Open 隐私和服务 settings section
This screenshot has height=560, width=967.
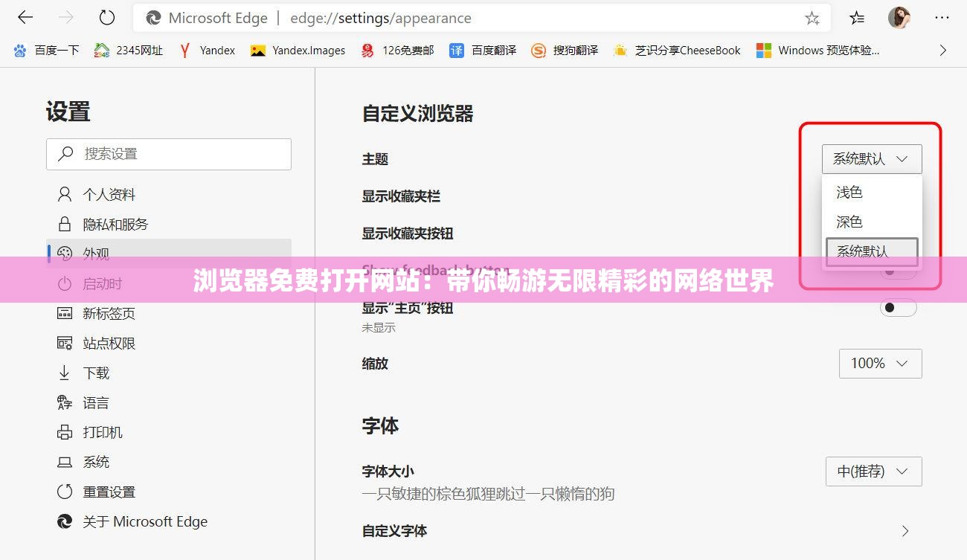(169, 225)
